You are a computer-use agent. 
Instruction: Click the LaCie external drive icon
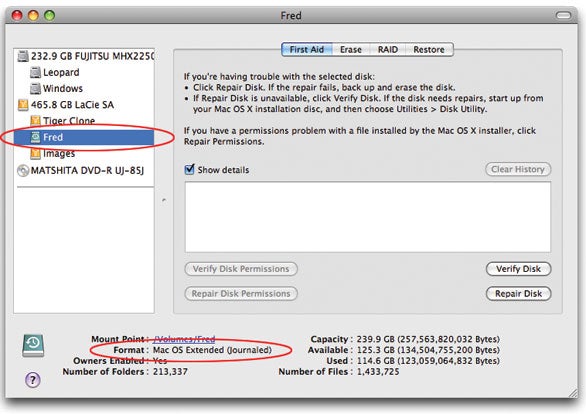coord(23,105)
